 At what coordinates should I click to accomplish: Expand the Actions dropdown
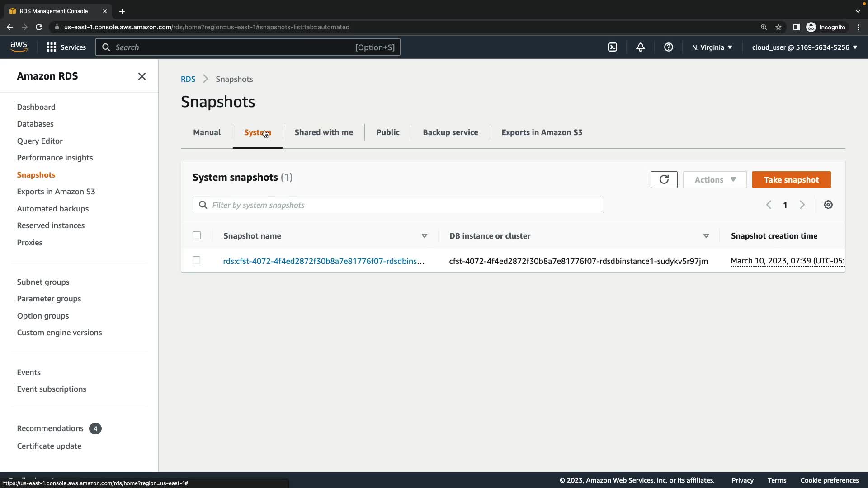coord(714,179)
